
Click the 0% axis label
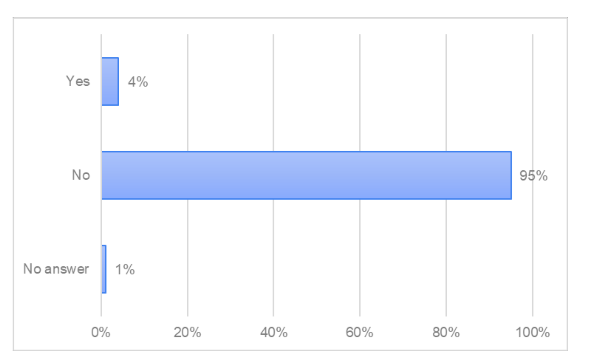pyautogui.click(x=101, y=332)
